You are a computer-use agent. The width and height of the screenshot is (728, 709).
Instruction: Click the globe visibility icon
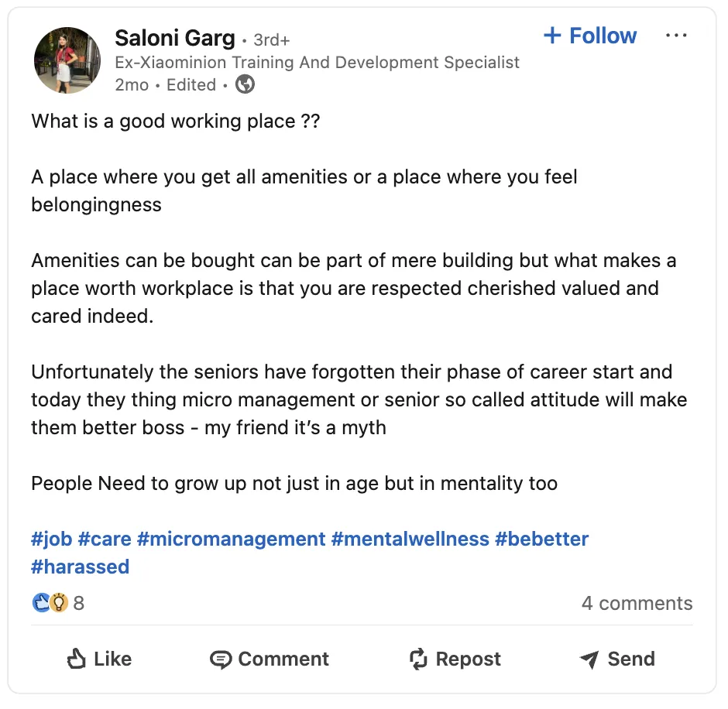[246, 84]
